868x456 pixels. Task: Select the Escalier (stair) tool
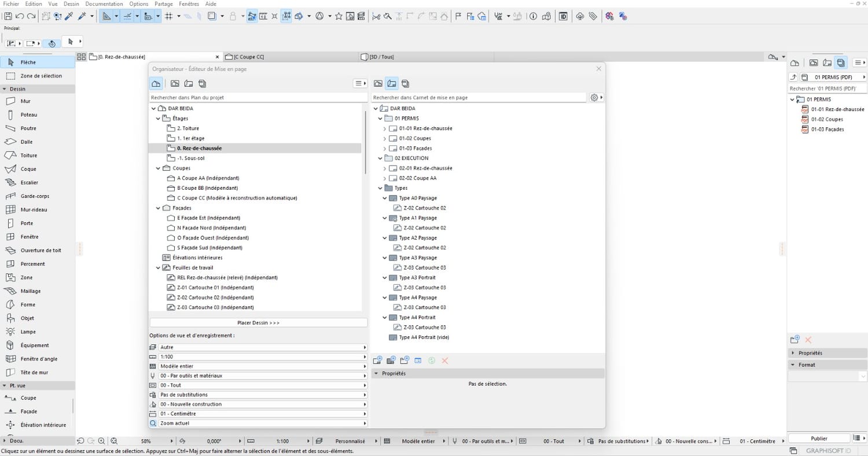point(28,182)
